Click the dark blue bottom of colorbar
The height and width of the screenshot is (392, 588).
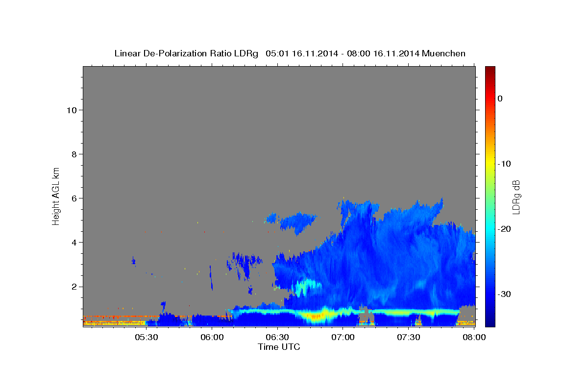click(x=490, y=322)
